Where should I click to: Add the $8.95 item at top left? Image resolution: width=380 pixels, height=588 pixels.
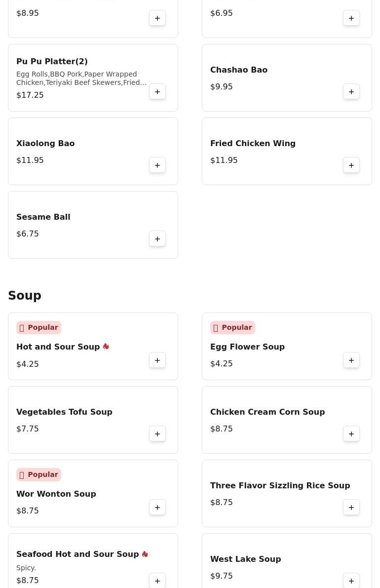click(x=157, y=18)
